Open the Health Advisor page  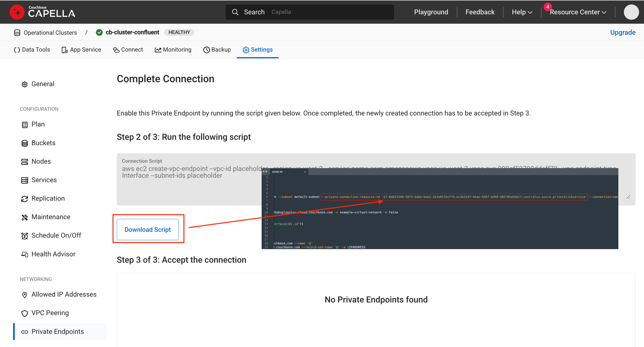tap(53, 254)
